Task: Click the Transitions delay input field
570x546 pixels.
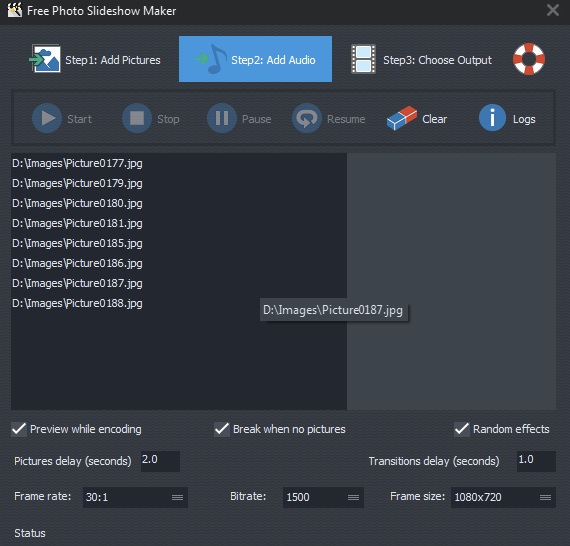Action: 536,461
